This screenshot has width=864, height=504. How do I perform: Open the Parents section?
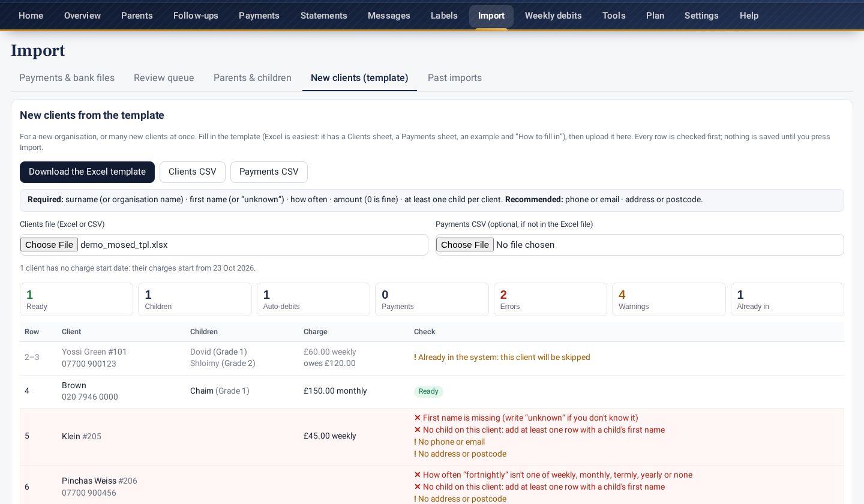(x=137, y=16)
